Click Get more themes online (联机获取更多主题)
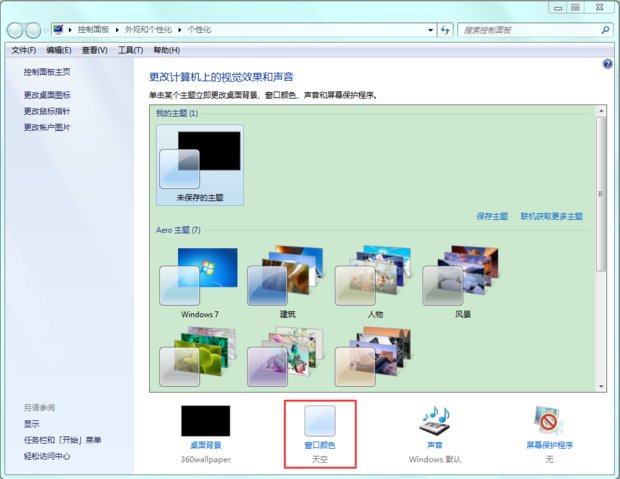The image size is (620, 479). point(552,216)
